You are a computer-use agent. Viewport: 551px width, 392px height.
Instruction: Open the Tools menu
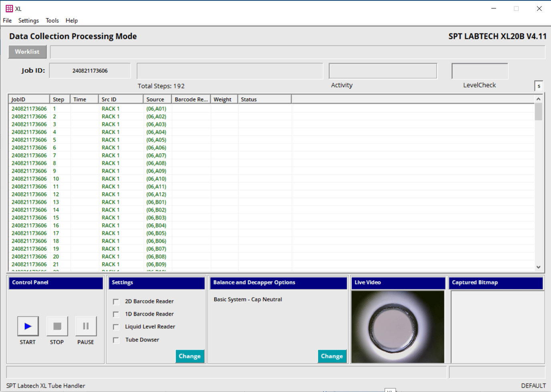[x=52, y=20]
